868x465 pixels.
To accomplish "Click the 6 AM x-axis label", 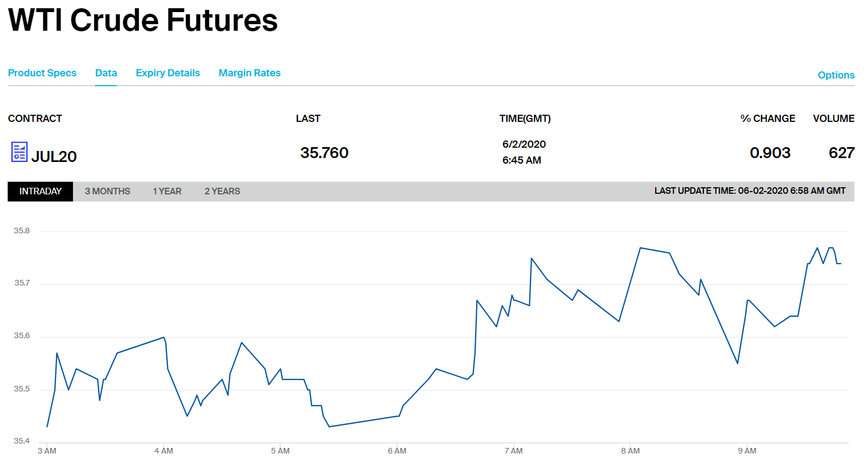I will point(397,451).
